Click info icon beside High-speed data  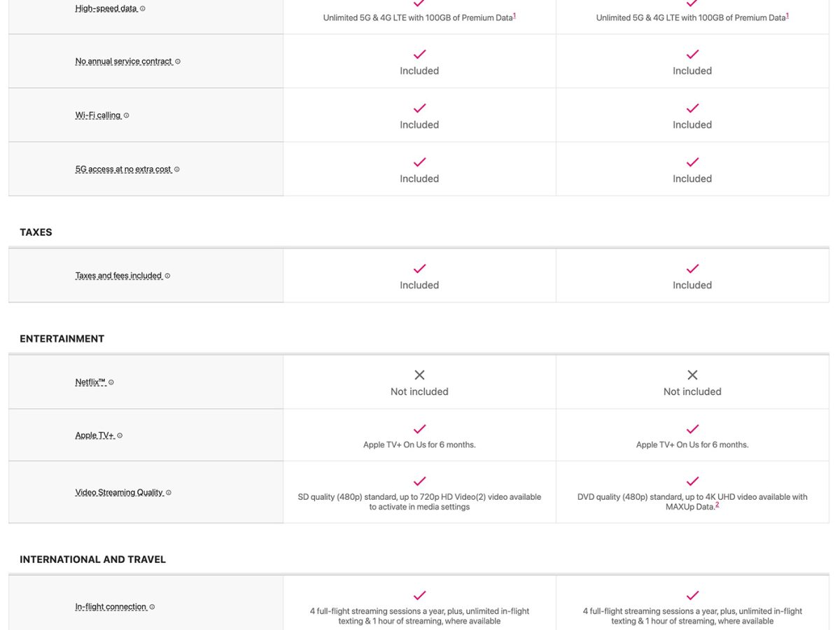coord(143,8)
